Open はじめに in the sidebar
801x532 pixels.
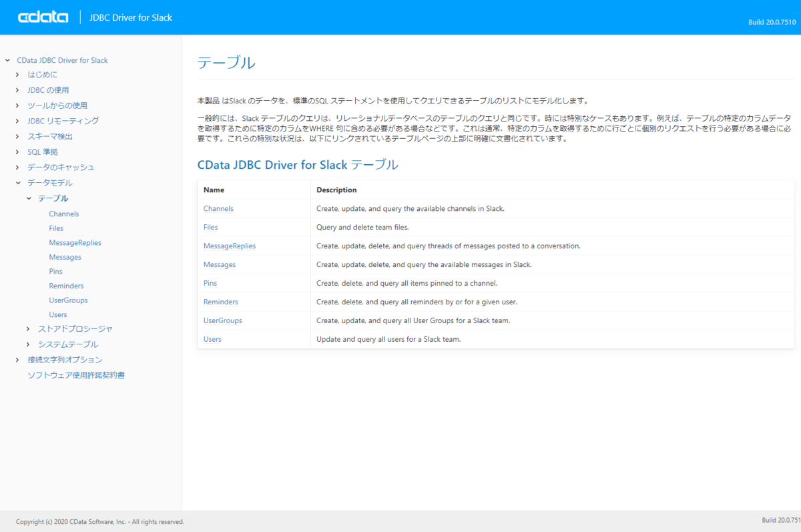(x=42, y=75)
